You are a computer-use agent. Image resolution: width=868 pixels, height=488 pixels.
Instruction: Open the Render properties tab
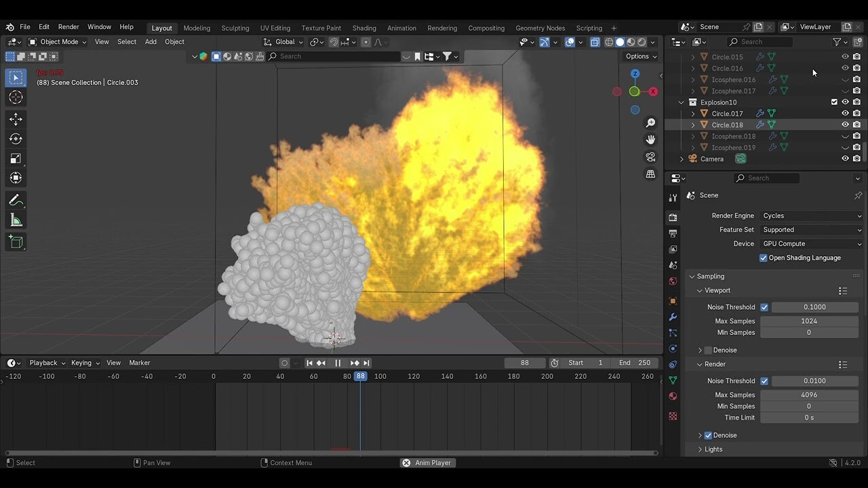(672, 218)
